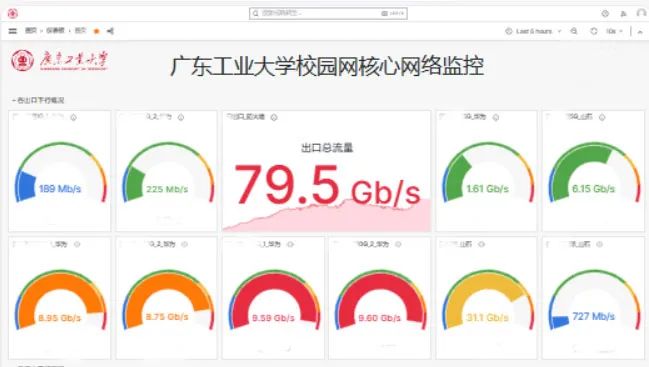Click the first breadcrumb home link
This screenshot has height=367, width=649.
(x=31, y=31)
